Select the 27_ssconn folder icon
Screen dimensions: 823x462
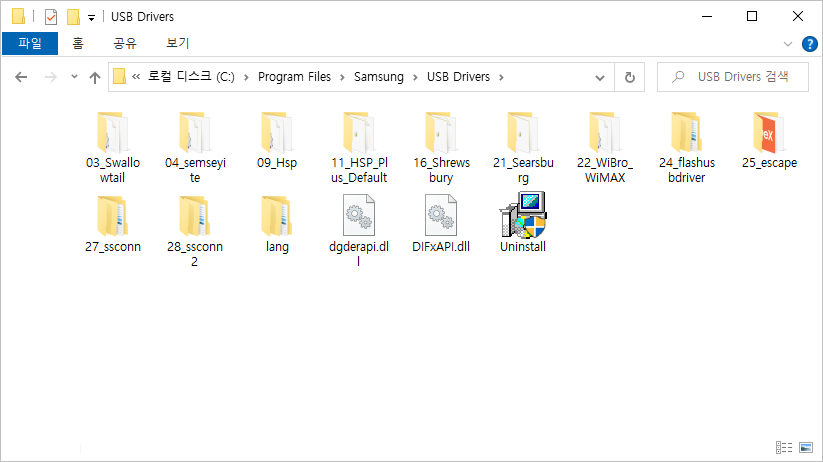(x=112, y=216)
